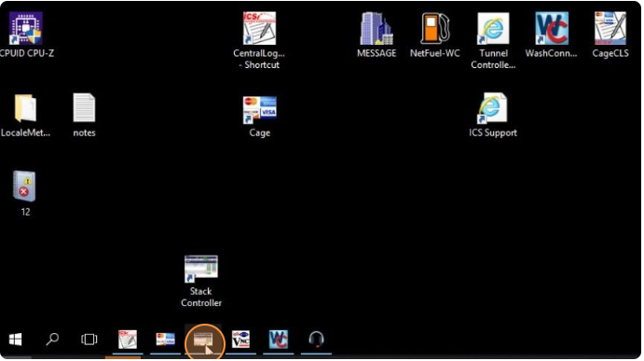Open the CentralLog Shortcut desktop icon
Image resolution: width=644 pixels, height=361 pixels.
tap(259, 28)
